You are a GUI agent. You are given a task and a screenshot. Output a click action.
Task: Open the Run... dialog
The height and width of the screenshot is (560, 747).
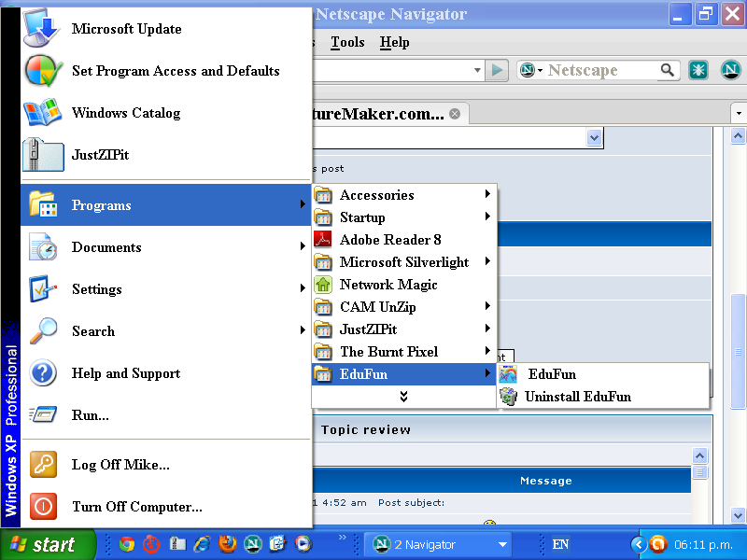[x=166, y=415]
